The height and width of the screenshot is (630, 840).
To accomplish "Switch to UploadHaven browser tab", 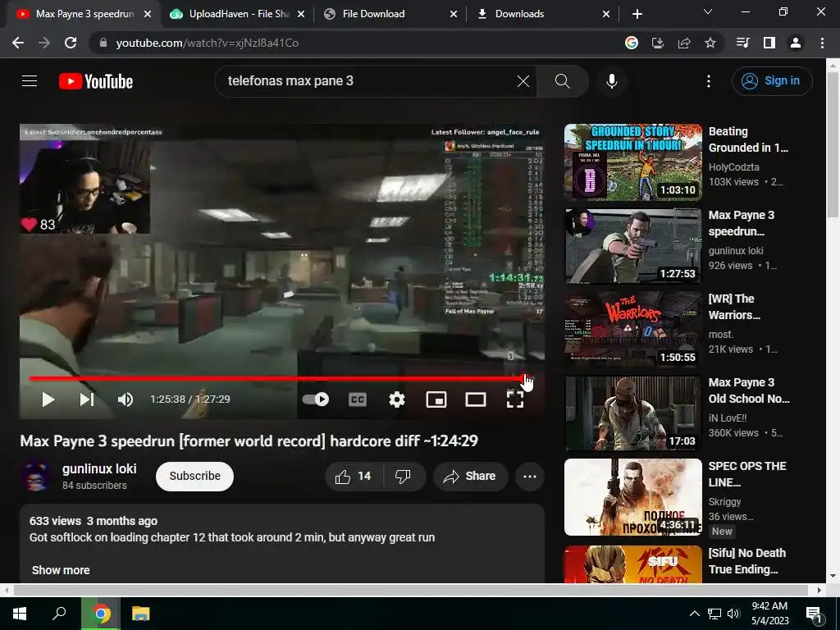I will [235, 14].
